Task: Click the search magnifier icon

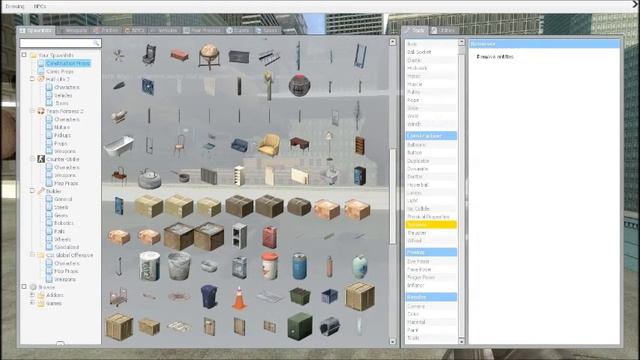Action: click(x=96, y=43)
